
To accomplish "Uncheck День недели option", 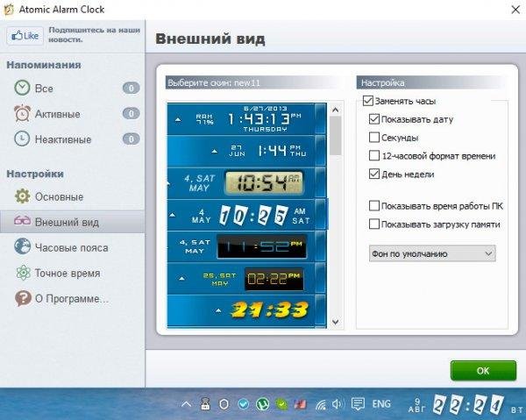I will 374,174.
